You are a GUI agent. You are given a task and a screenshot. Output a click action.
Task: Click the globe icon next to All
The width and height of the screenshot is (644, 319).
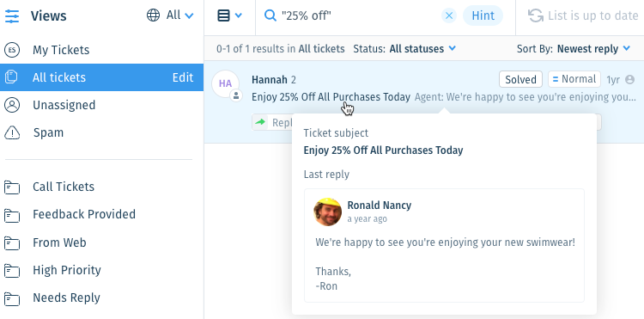(x=153, y=15)
